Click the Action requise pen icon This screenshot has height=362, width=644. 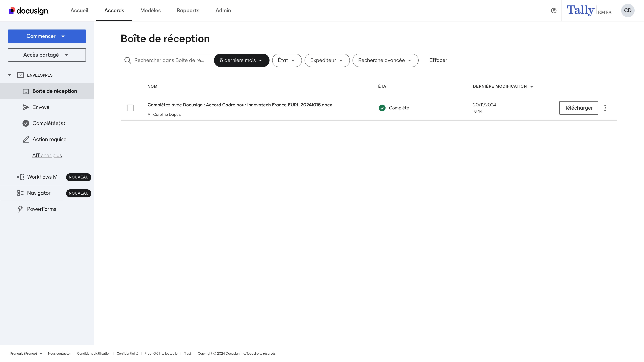point(26,139)
